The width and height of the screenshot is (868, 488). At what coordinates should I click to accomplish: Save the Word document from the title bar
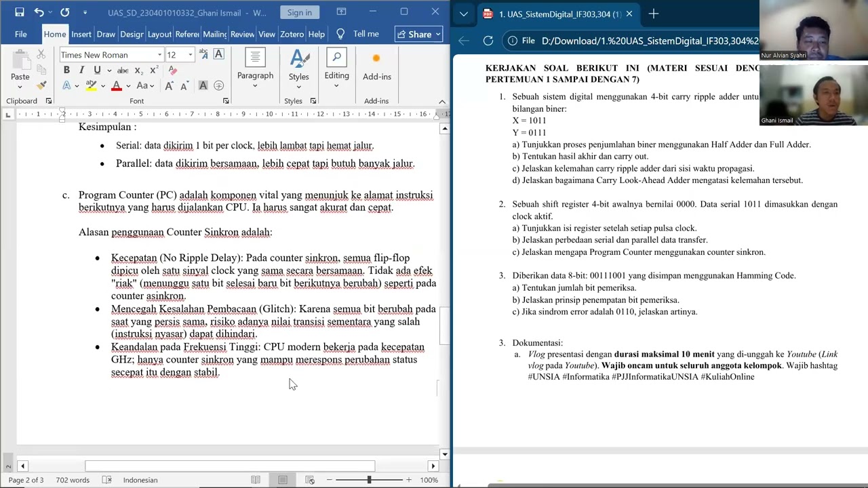coord(20,12)
